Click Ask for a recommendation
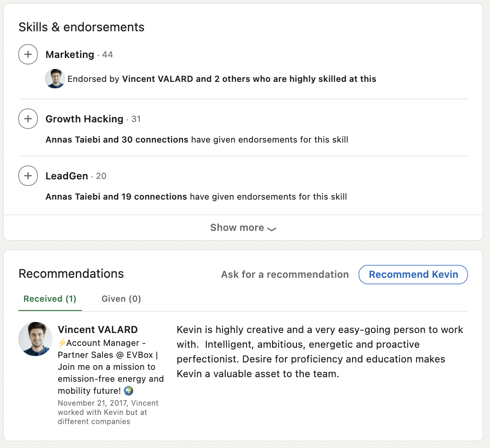 point(285,275)
